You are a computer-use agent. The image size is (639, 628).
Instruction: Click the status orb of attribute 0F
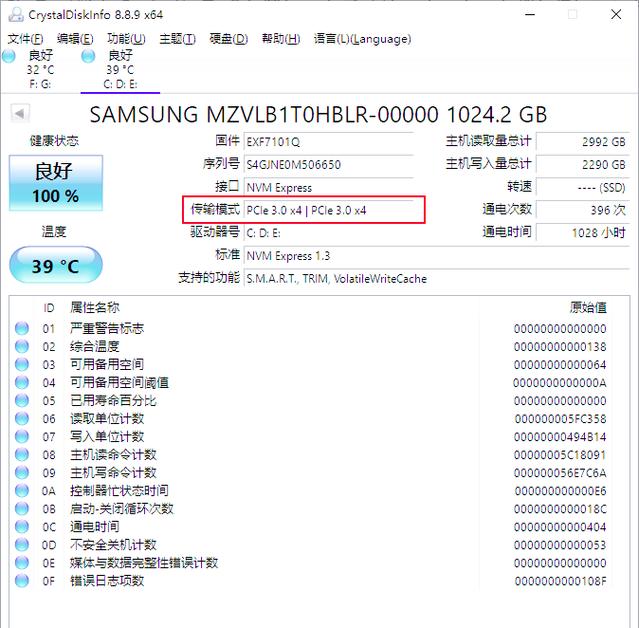click(22, 580)
